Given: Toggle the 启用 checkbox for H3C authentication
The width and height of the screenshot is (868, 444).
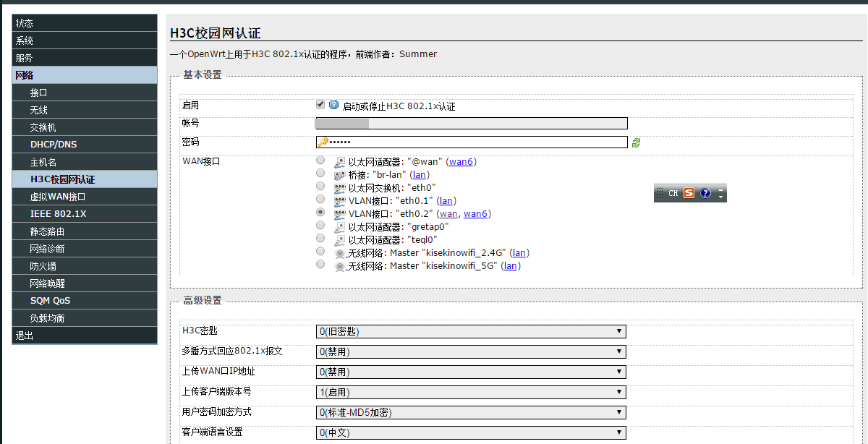Looking at the screenshot, I should pyautogui.click(x=320, y=104).
